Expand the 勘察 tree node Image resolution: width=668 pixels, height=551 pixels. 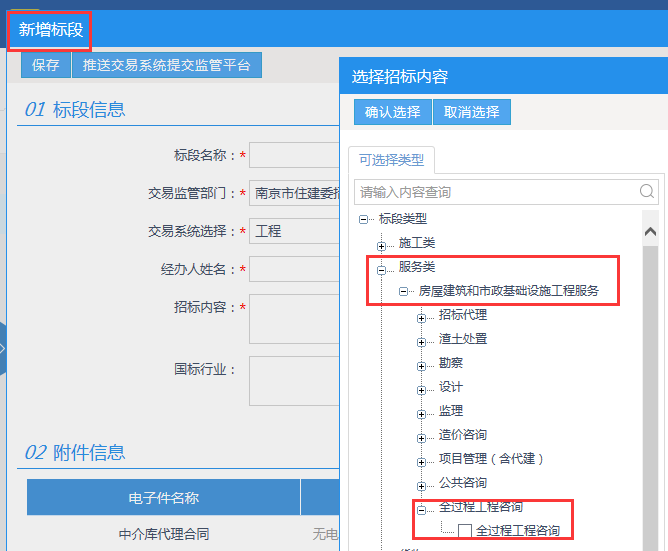pyautogui.click(x=421, y=364)
